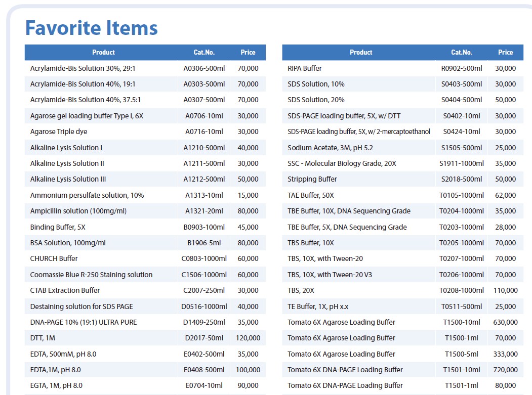Select TBS Buffer, 10X product
This screenshot has height=395, width=532.
click(311, 243)
